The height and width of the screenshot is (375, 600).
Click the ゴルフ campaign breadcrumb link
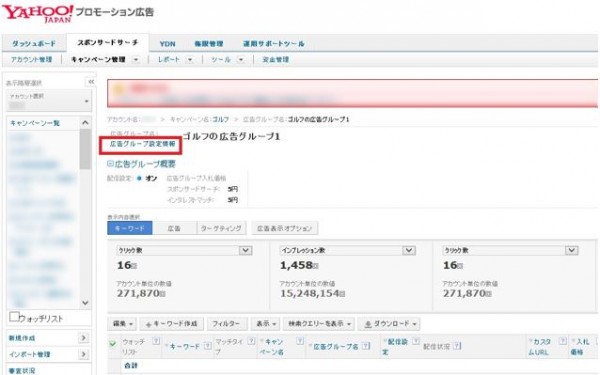pyautogui.click(x=220, y=119)
